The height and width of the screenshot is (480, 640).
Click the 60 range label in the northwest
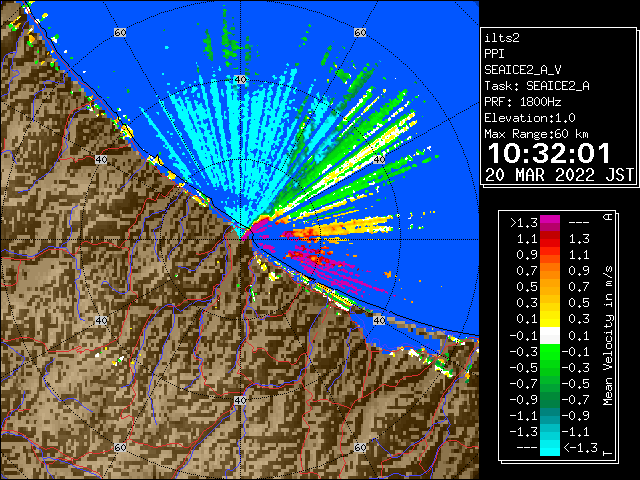point(120,32)
